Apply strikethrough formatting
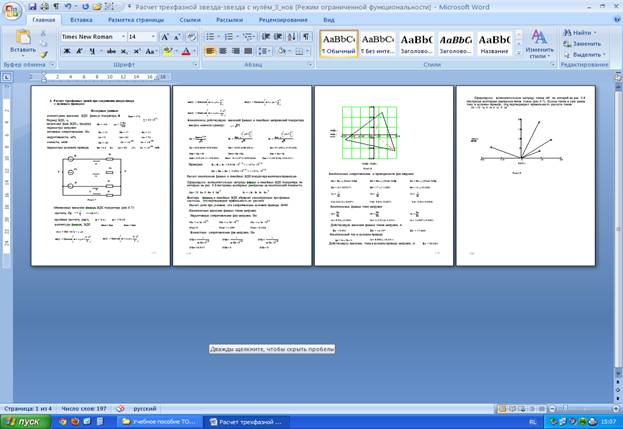 pos(112,51)
